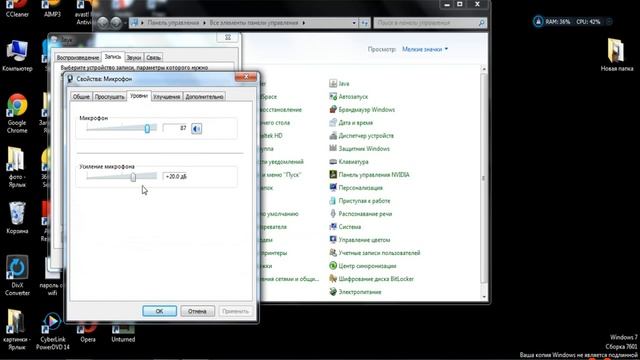Click the address bar refresh button
This screenshot has height=360, width=640.
[364, 23]
